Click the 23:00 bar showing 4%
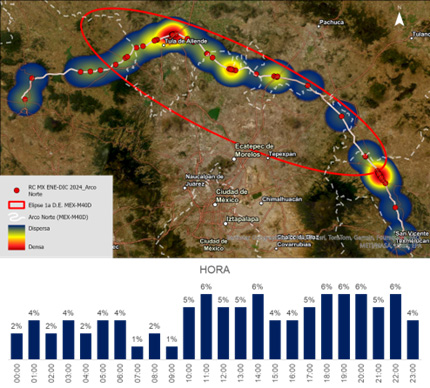The height and width of the screenshot is (388, 430). click(413, 340)
